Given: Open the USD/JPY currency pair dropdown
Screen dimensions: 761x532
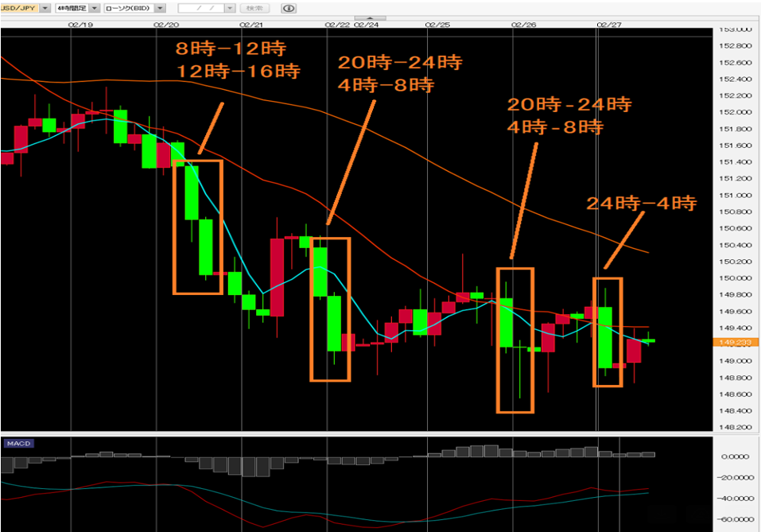Looking at the screenshot, I should pyautogui.click(x=43, y=8).
